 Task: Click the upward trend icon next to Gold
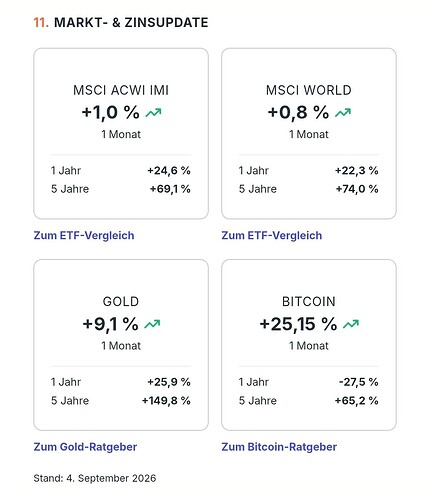(152, 324)
